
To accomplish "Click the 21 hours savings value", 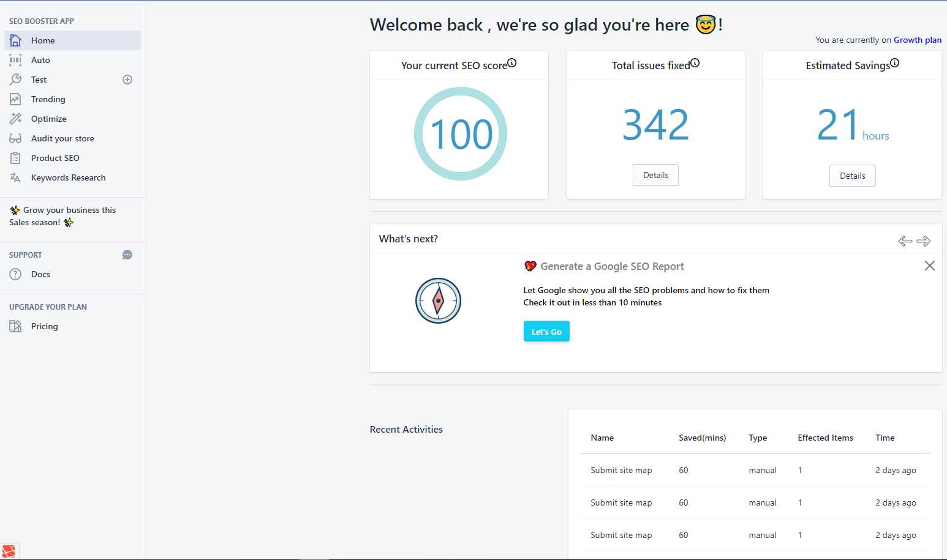I will [853, 125].
